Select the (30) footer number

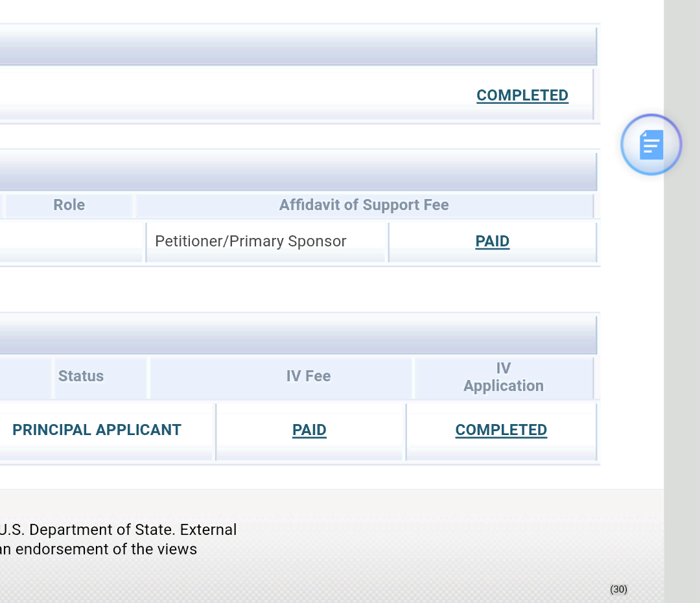click(618, 589)
